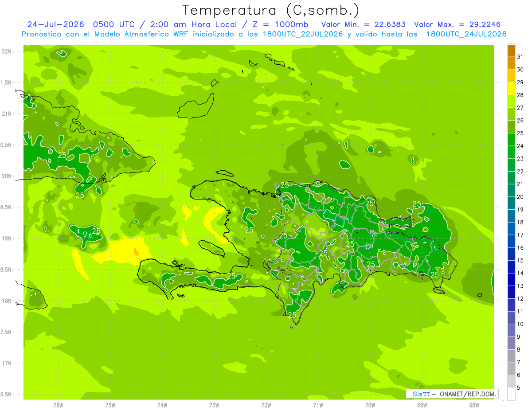
Task: Click the 72W longitude axis label
Action: point(266,405)
